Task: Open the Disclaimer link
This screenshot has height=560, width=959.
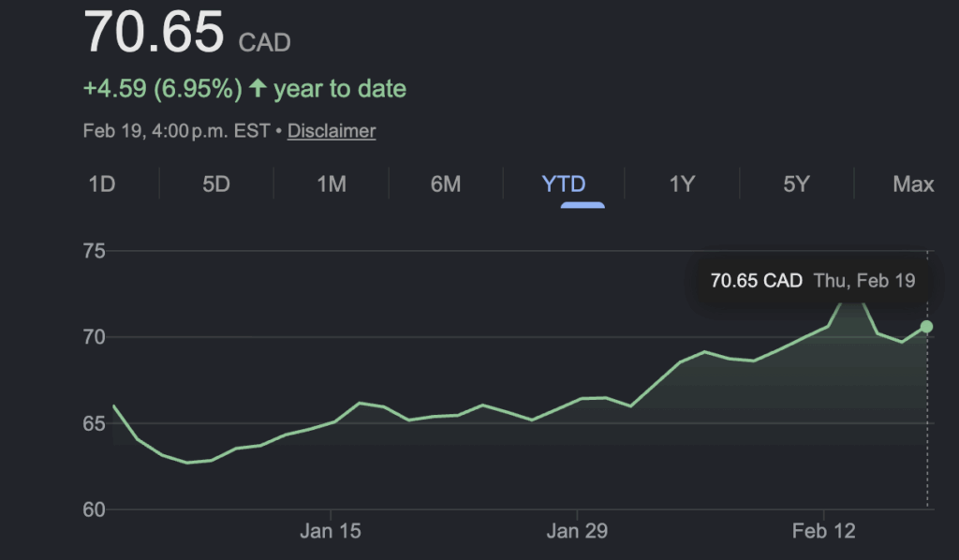Action: (331, 131)
